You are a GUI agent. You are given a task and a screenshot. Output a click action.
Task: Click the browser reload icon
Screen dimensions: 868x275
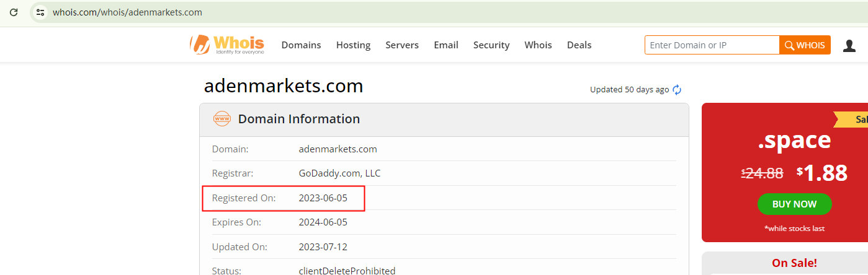point(14,12)
